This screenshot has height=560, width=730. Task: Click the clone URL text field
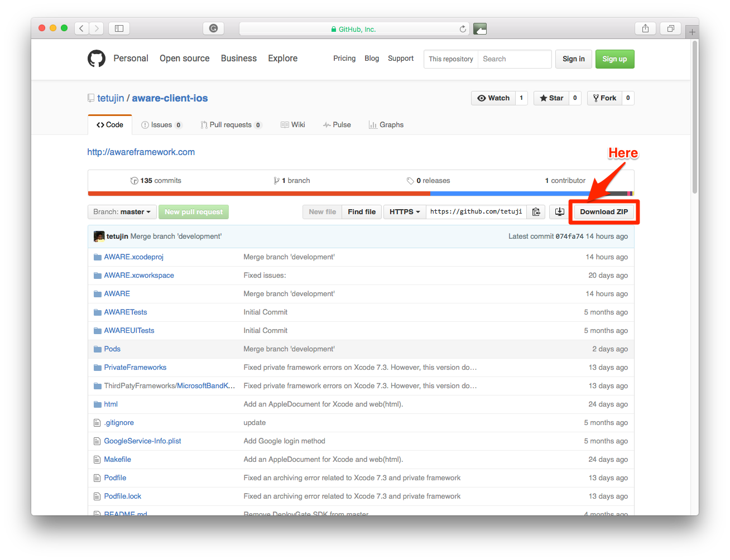477,212
